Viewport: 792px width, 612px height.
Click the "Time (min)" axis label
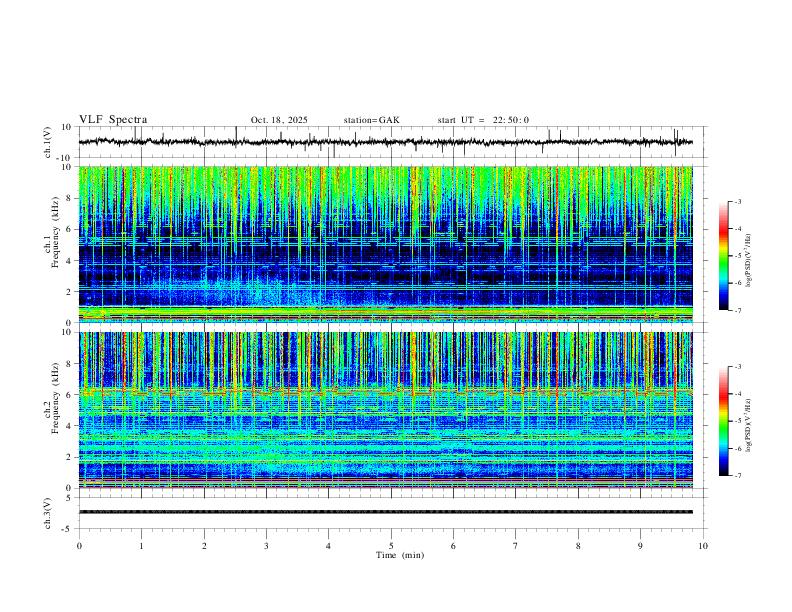tap(400, 555)
